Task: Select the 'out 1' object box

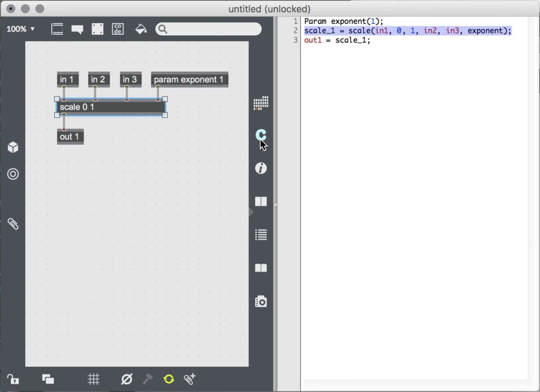Action: [x=70, y=137]
